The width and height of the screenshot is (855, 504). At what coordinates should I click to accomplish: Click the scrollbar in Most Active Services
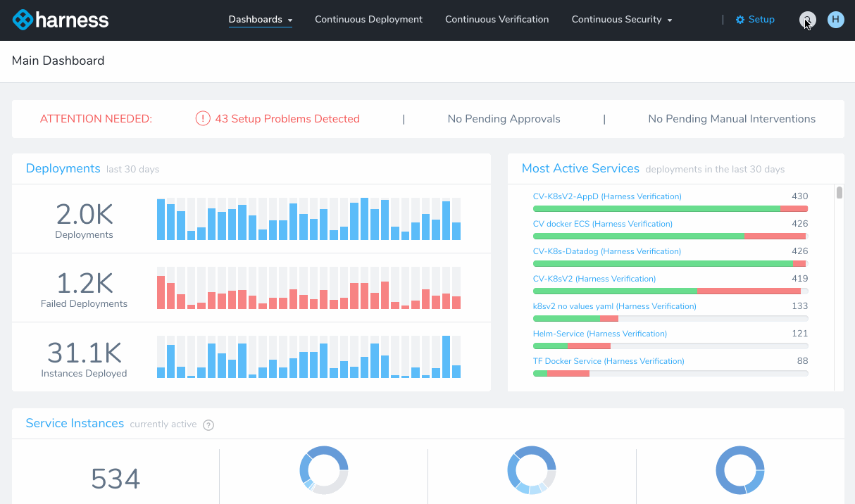tap(839, 194)
